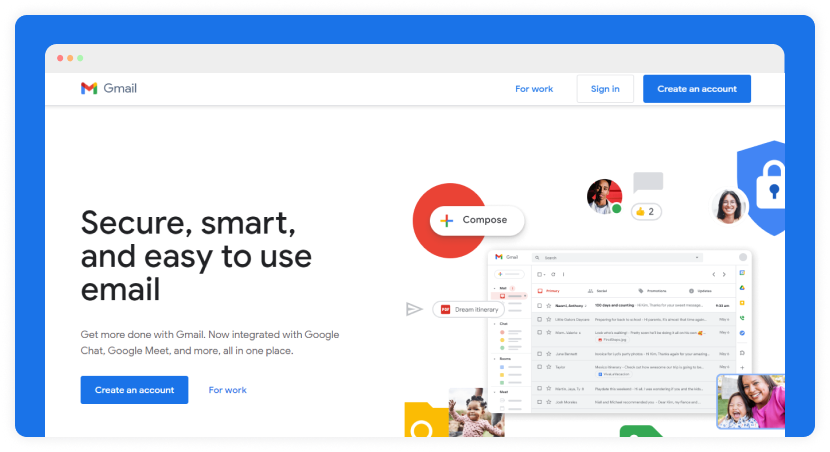Click the three-dot more icon in inbox toolbar
The height and width of the screenshot is (452, 830).
pyautogui.click(x=564, y=274)
